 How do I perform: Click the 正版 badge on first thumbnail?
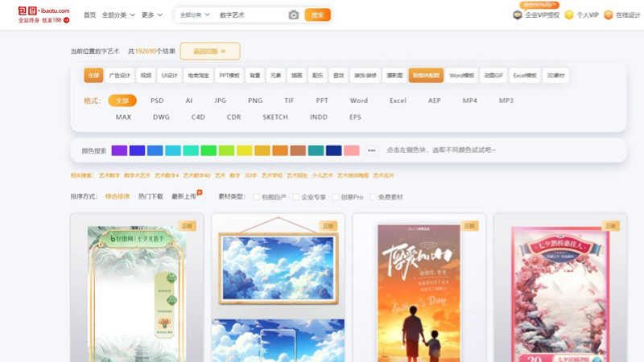(x=188, y=226)
